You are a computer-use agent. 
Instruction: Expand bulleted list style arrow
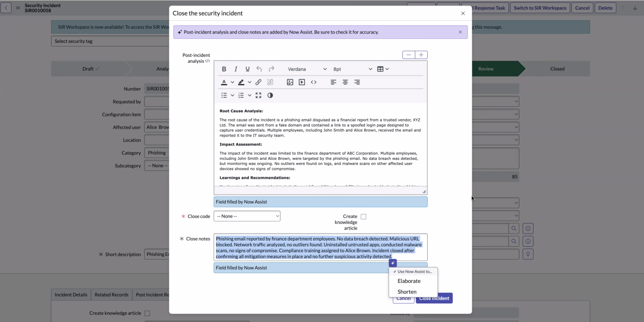coord(232,95)
